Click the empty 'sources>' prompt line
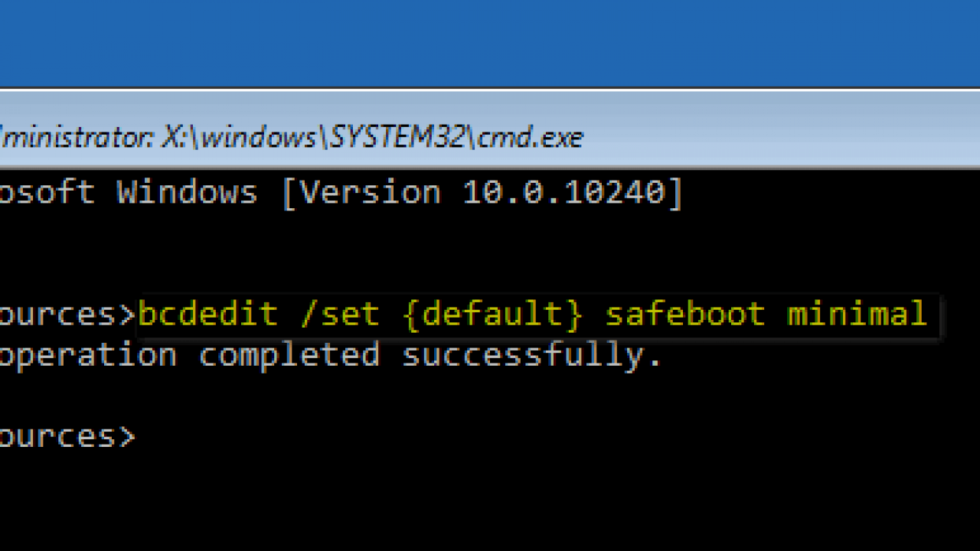 [x=67, y=437]
